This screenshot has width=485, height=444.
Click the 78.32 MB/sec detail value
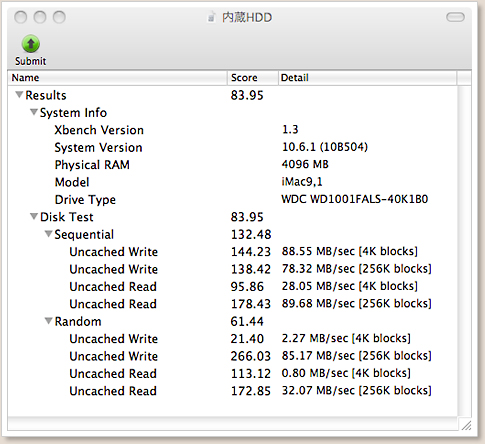(x=356, y=269)
